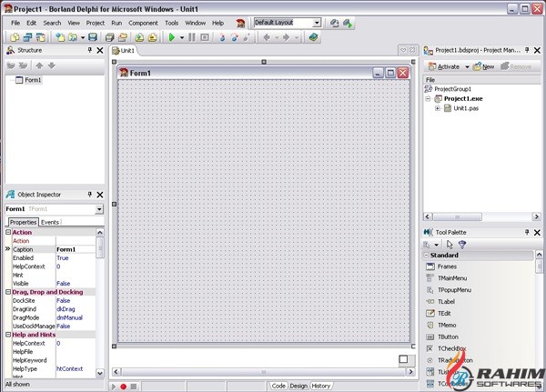
Task: Open the Form1 TForm1 object selector dropdown
Action: [99, 209]
